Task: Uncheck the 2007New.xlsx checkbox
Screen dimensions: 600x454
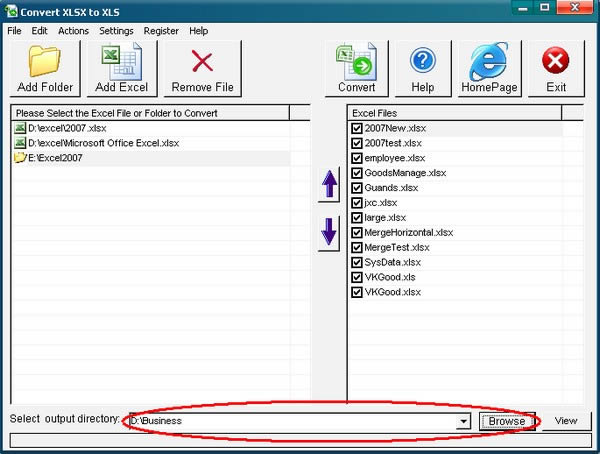Action: 357,128
